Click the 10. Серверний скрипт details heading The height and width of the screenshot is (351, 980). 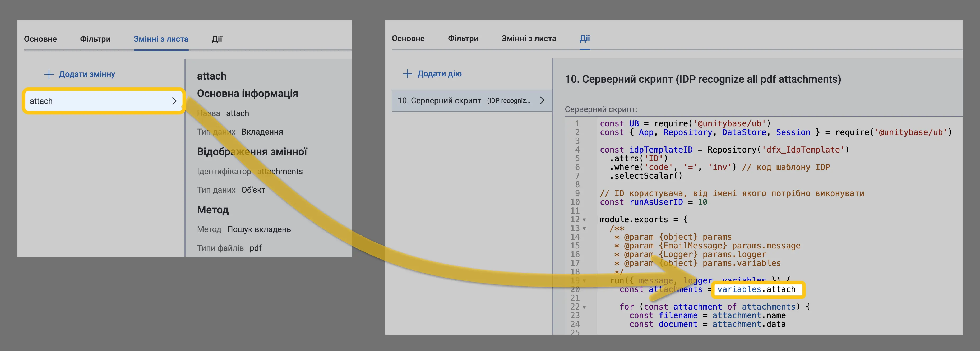click(x=703, y=79)
